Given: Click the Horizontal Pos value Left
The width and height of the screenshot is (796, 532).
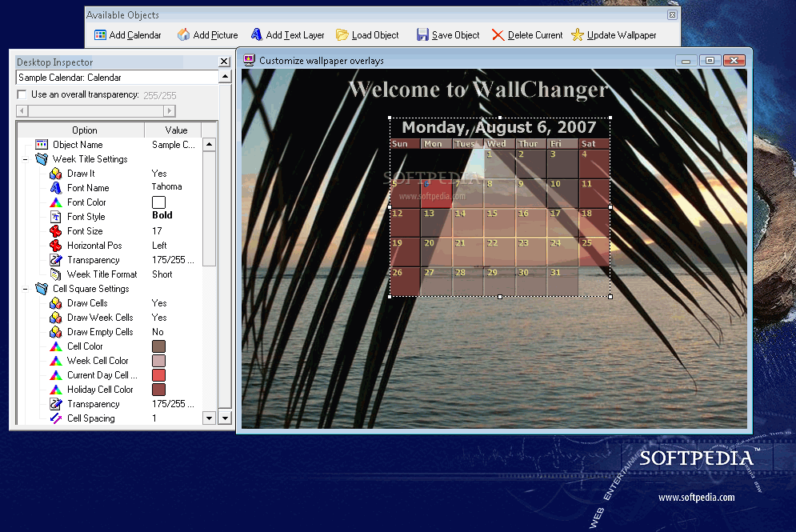Looking at the screenshot, I should click(x=159, y=245).
